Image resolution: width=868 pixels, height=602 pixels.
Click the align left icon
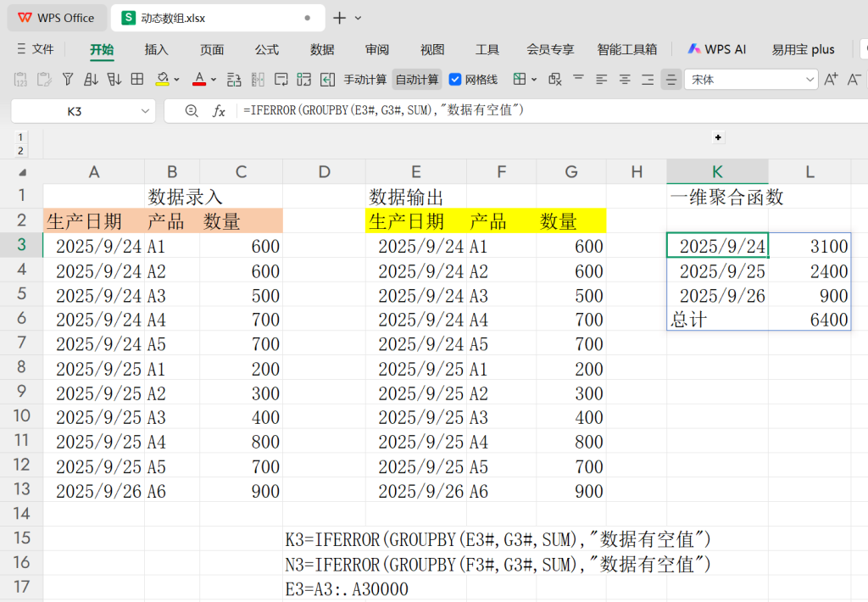coord(602,80)
